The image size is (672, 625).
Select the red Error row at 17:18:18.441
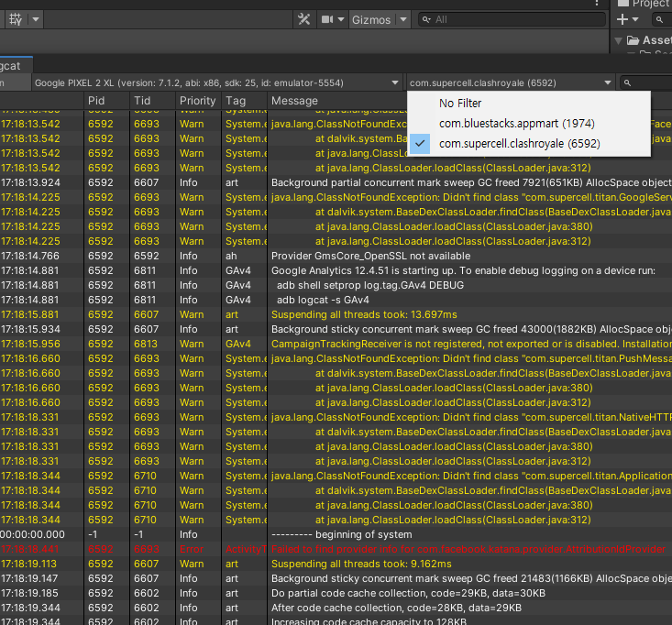pos(336,549)
